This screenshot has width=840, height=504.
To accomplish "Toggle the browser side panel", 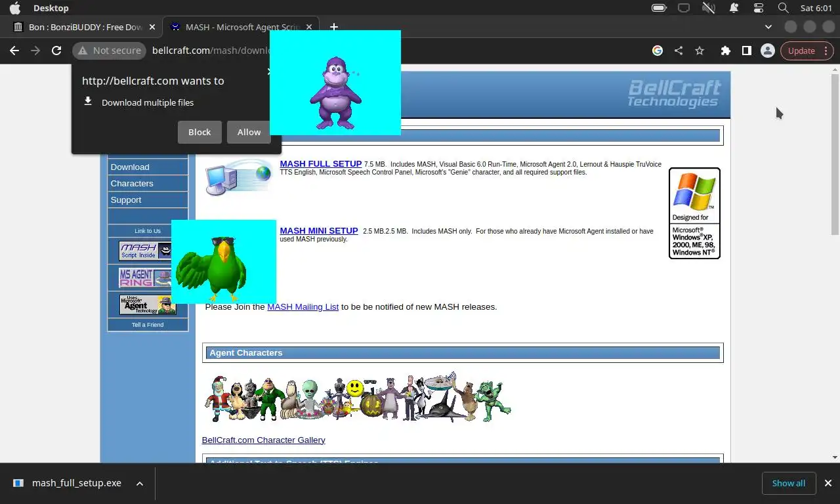I will click(746, 51).
